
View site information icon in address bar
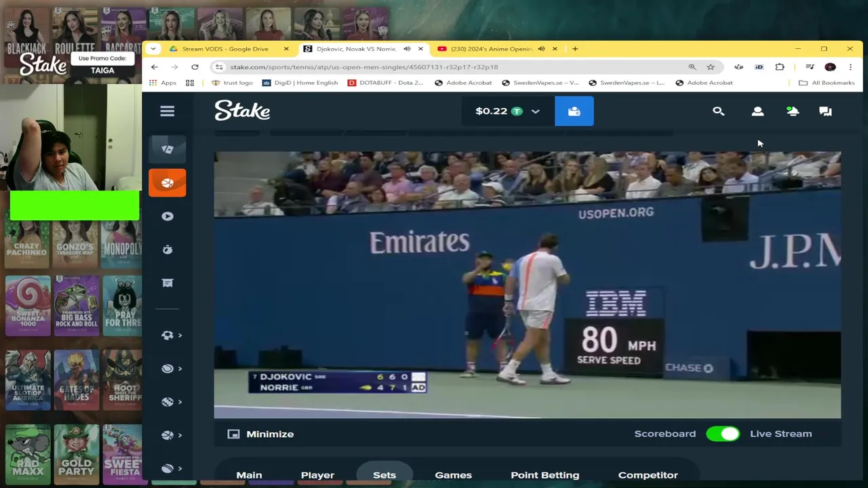(x=218, y=67)
